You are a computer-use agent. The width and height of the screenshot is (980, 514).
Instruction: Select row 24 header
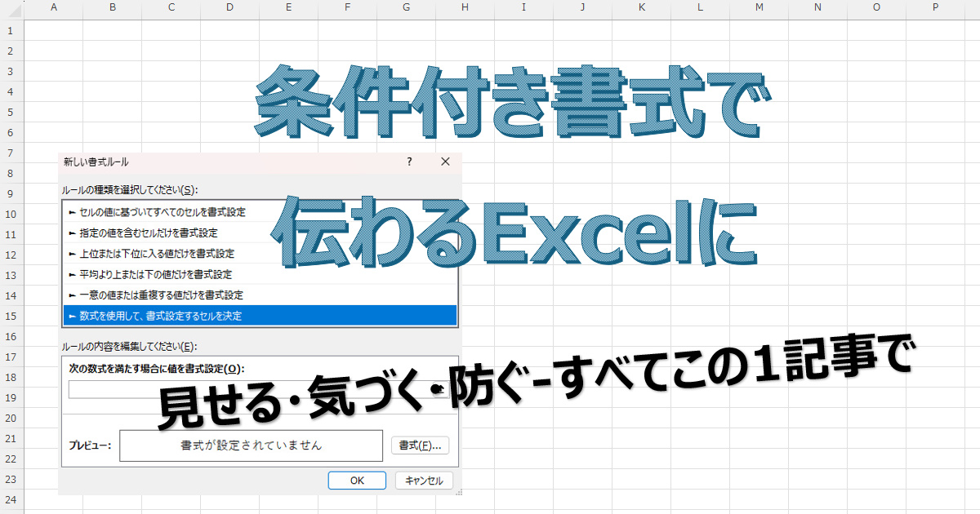point(11,499)
